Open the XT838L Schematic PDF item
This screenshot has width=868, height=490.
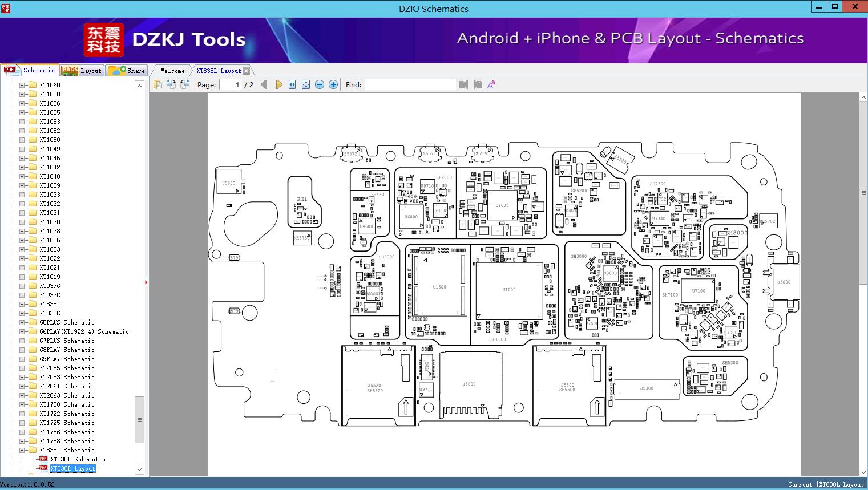click(78, 459)
